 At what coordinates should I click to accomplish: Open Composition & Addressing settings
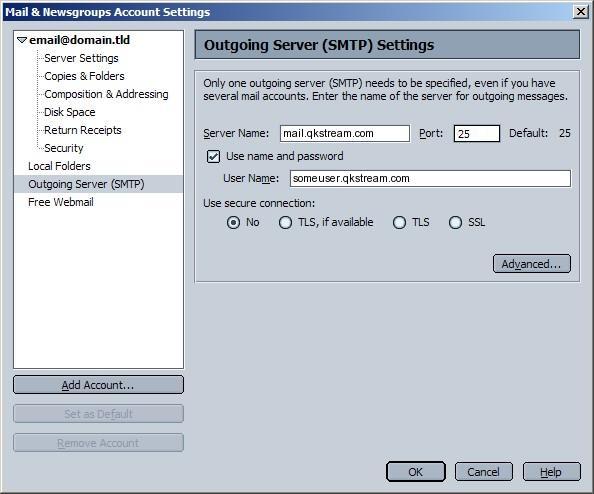tap(106, 94)
